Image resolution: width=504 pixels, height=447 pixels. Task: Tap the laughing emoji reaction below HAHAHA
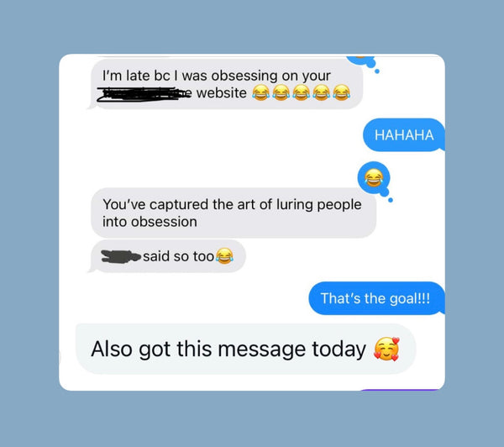(374, 178)
